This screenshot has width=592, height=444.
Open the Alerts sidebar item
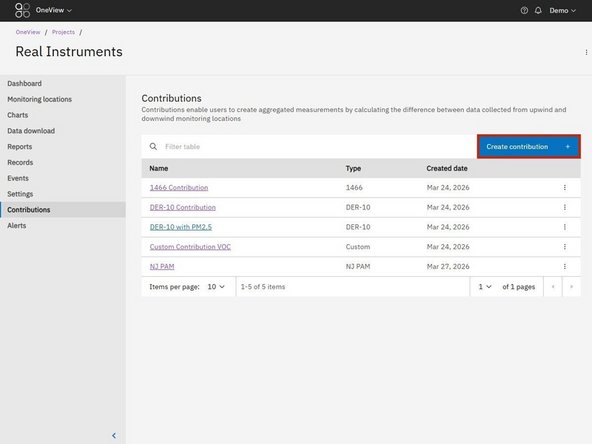pyautogui.click(x=17, y=225)
